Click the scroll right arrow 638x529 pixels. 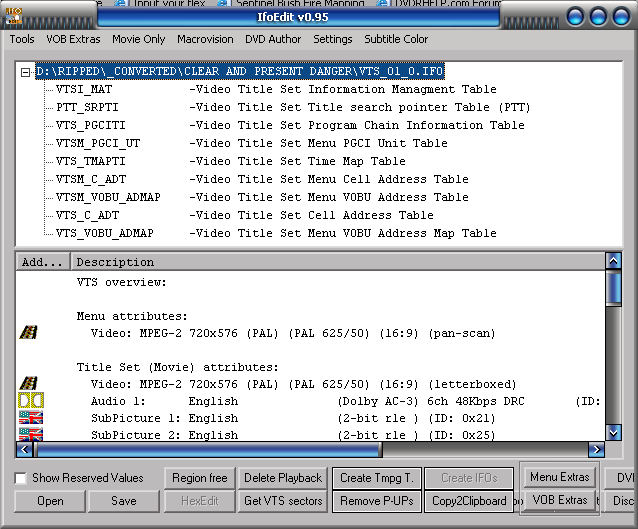coord(596,450)
